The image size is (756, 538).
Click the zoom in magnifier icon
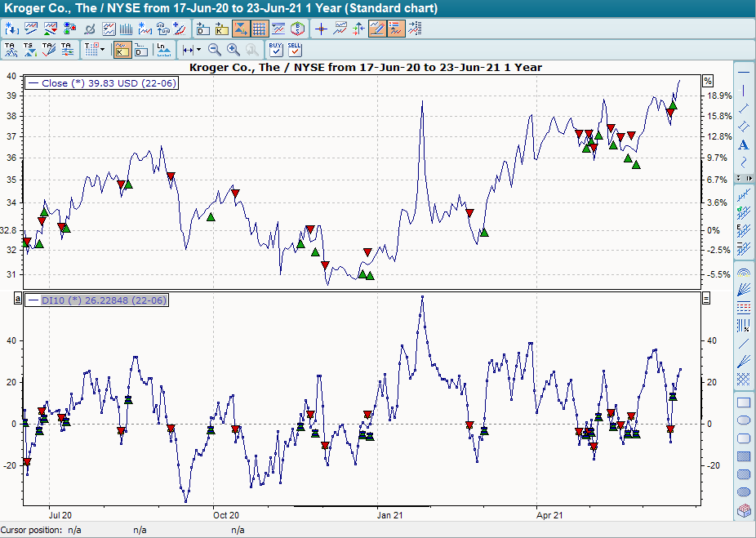[x=233, y=50]
